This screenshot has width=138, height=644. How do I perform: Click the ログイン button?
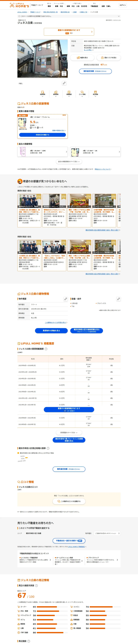point(123,5)
